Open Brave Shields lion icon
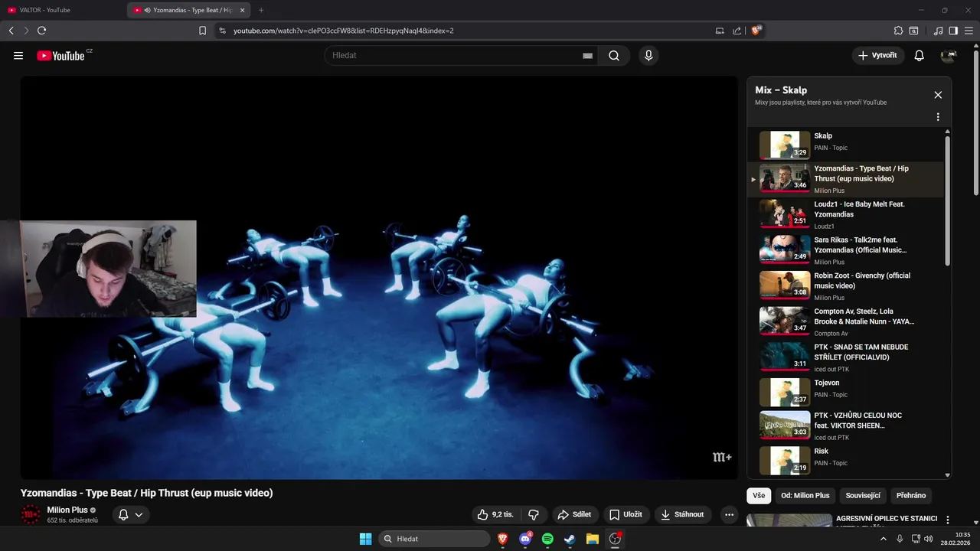The image size is (980, 551). tap(756, 31)
